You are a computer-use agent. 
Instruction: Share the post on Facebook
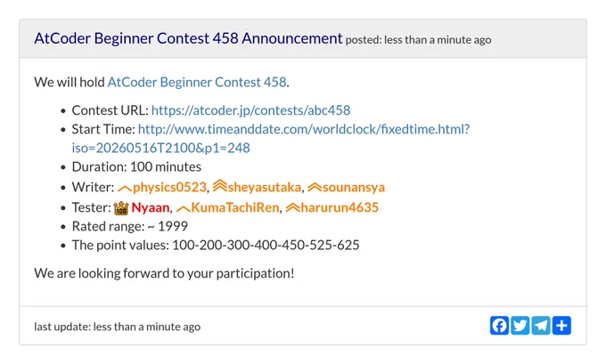coord(499,326)
